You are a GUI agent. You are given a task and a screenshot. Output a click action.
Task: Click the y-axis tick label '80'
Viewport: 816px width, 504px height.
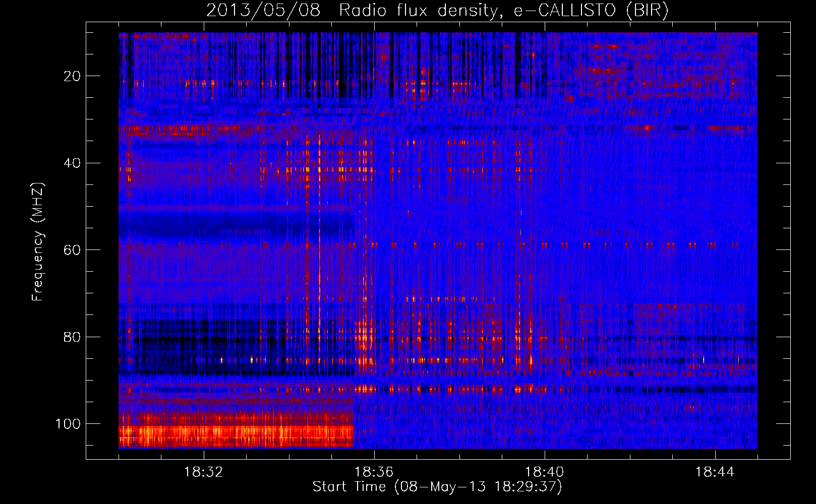click(x=73, y=337)
